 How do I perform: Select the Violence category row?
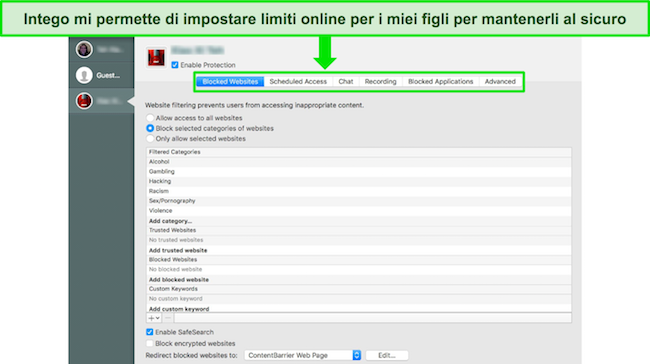(x=359, y=211)
